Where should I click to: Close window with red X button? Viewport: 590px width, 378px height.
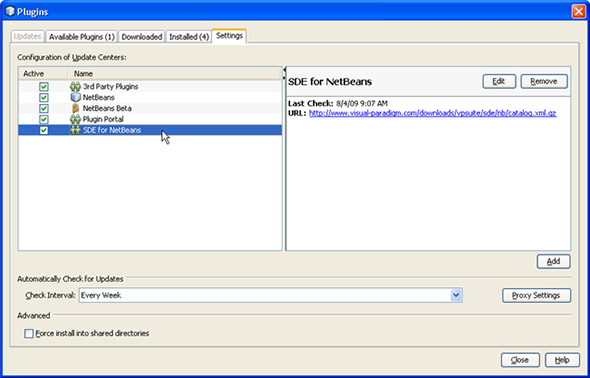click(x=578, y=12)
